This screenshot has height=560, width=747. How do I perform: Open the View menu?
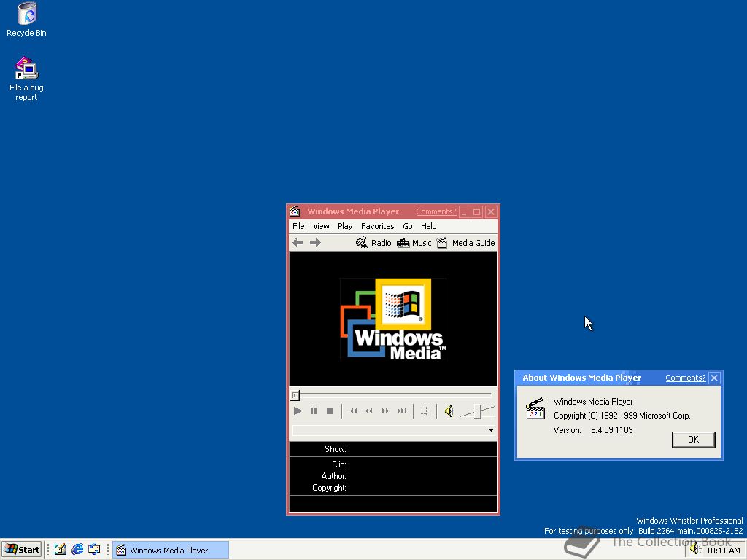point(321,226)
